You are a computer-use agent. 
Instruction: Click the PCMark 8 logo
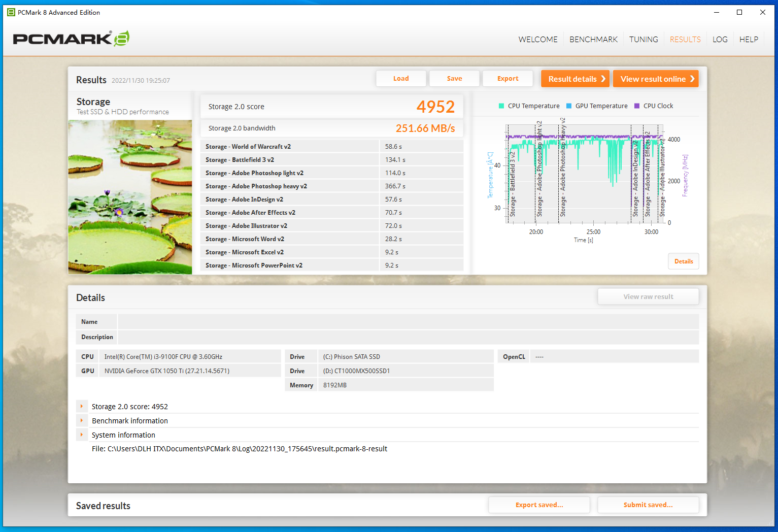click(x=71, y=39)
